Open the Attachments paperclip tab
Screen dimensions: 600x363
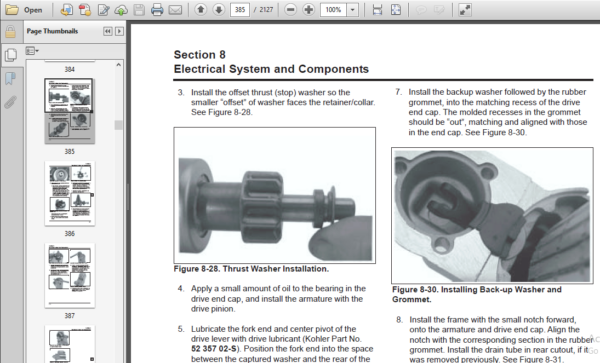click(11, 102)
